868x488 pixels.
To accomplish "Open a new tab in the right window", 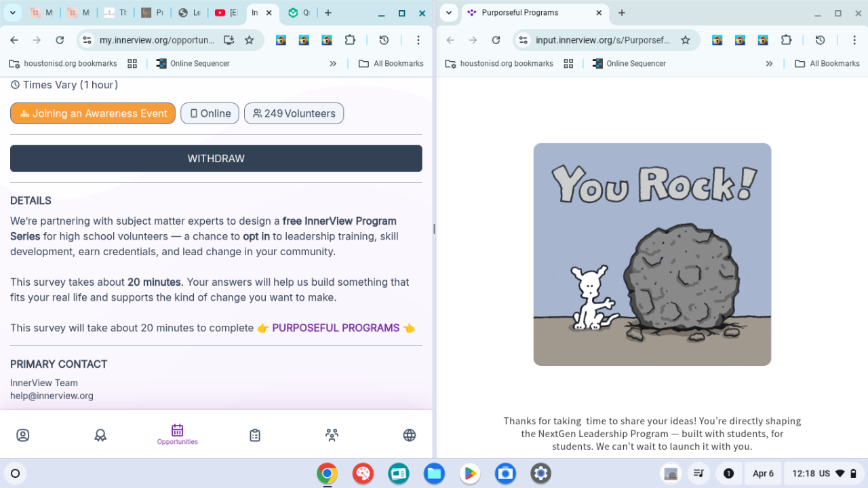I will coord(622,13).
